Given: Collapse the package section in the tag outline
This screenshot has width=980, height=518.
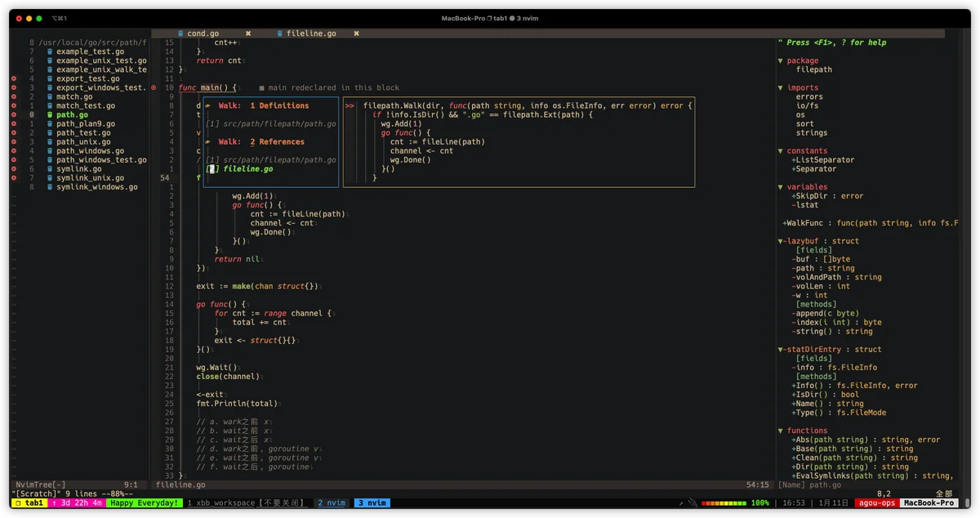Looking at the screenshot, I should click(781, 60).
